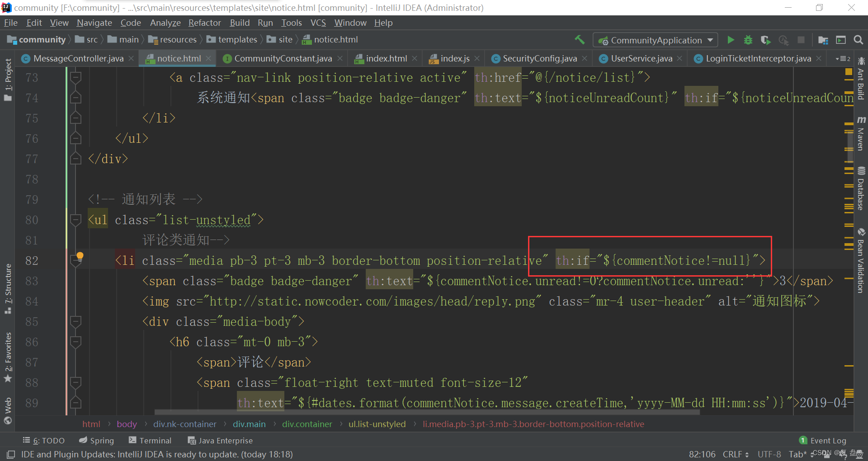Change CRLF line separator in status bar
Viewport: 868px width, 461px height.
point(736,454)
